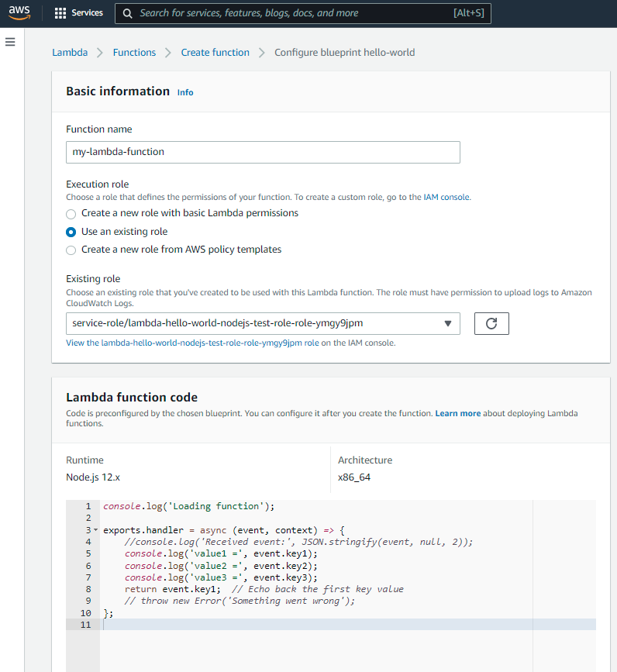Go back to Create function breadcrumb

[215, 53]
